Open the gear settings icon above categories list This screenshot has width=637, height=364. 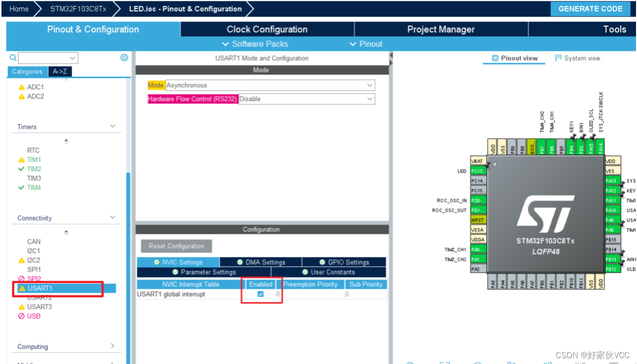tap(124, 58)
